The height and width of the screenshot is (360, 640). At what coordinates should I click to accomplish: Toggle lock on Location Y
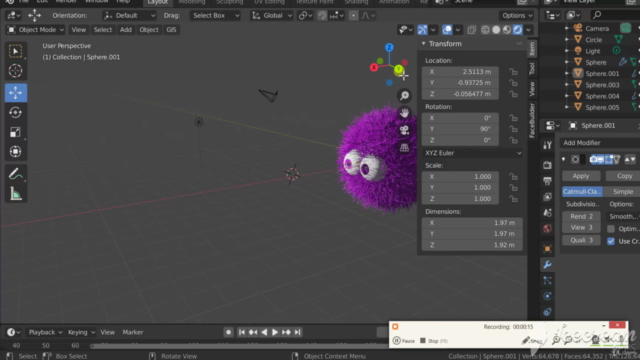513,83
